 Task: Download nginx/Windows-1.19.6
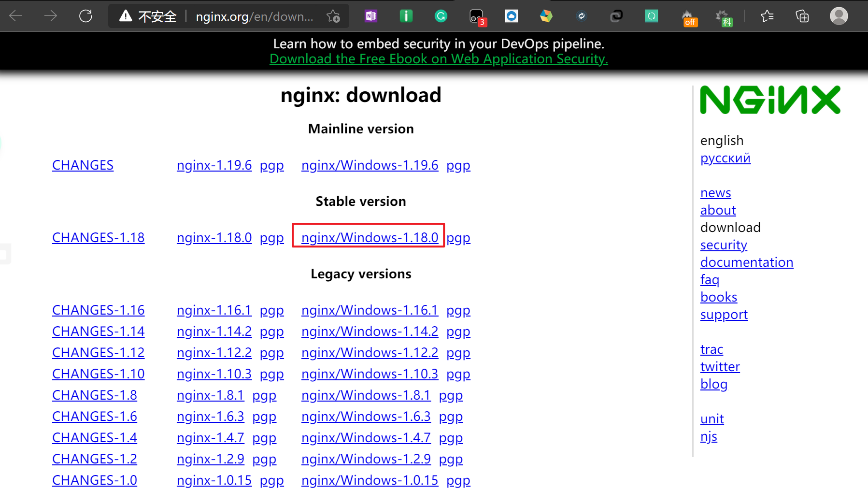click(x=370, y=165)
